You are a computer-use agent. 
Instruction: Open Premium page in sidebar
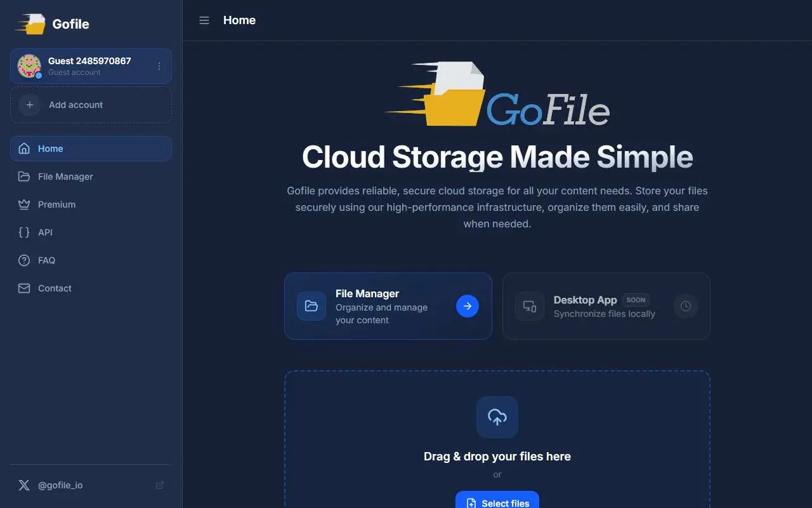coord(91,204)
